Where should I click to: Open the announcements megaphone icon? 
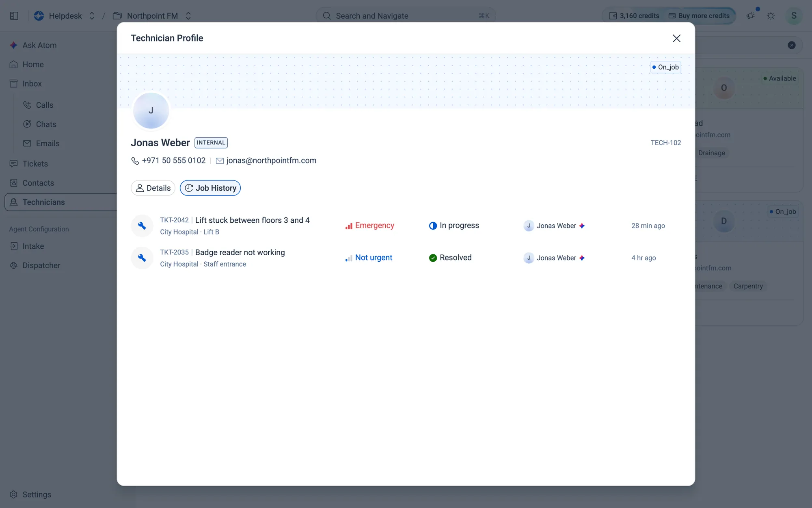750,16
